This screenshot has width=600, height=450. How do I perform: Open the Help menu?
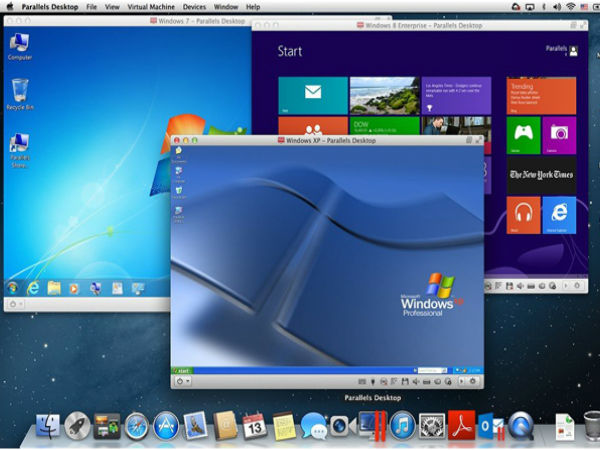(x=253, y=7)
